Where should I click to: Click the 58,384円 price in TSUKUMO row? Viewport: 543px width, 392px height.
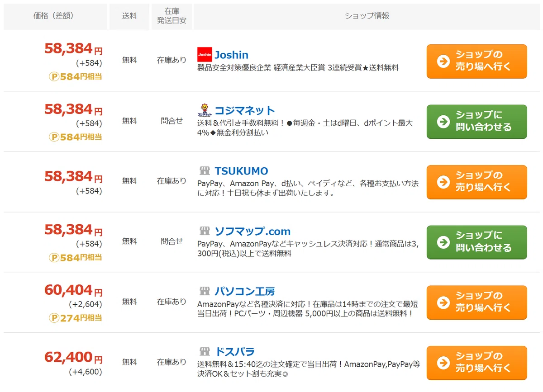73,176
